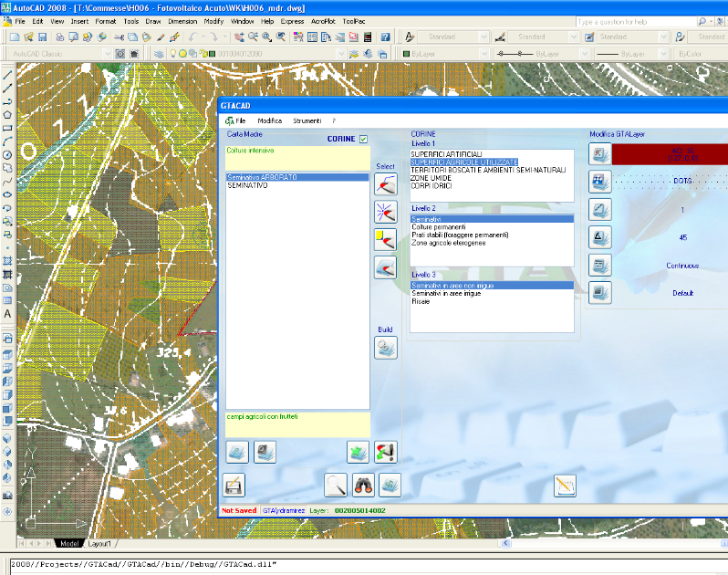Click the first Select tool with red pointer

(385, 184)
